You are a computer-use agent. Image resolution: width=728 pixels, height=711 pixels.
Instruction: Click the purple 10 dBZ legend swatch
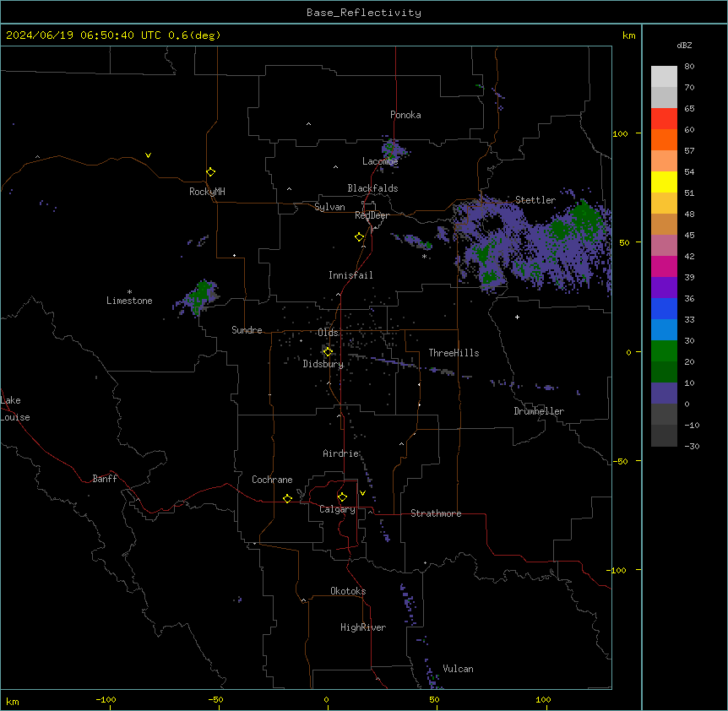[x=664, y=393]
